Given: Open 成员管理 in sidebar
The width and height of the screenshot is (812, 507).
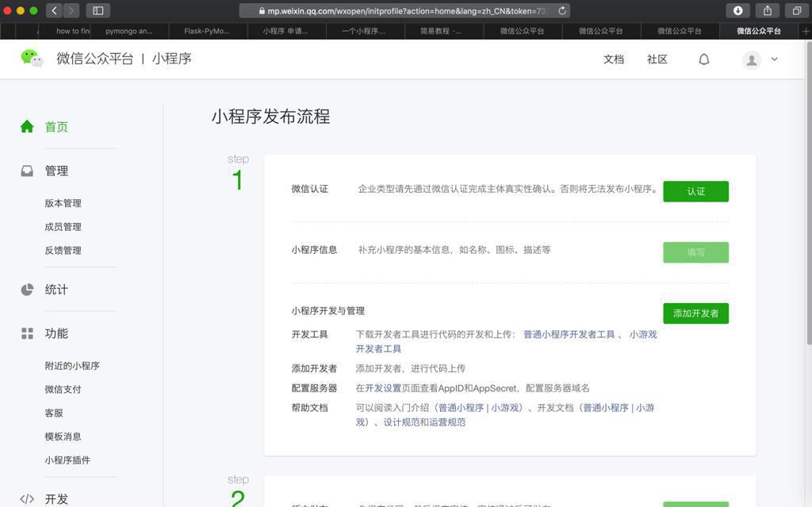Looking at the screenshot, I should click(63, 227).
